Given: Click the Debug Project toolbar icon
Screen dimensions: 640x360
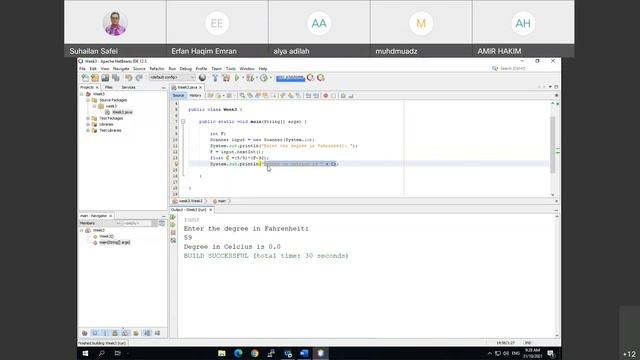Looking at the screenshot, I should point(250,78).
